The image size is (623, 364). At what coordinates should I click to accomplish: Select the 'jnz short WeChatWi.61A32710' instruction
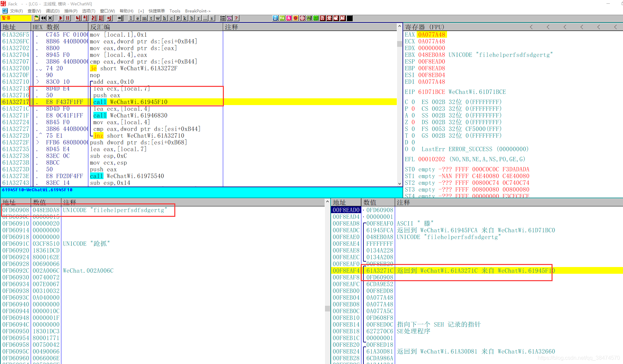tap(139, 136)
